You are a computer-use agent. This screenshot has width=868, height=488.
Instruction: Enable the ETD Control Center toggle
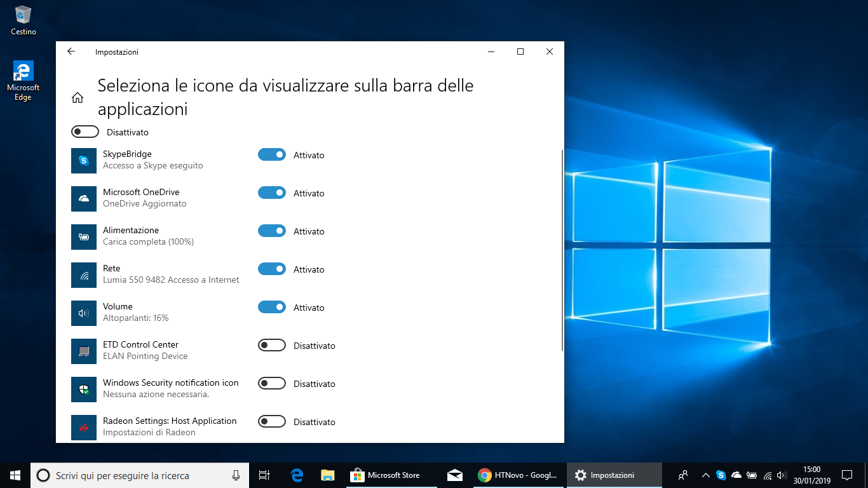click(272, 345)
